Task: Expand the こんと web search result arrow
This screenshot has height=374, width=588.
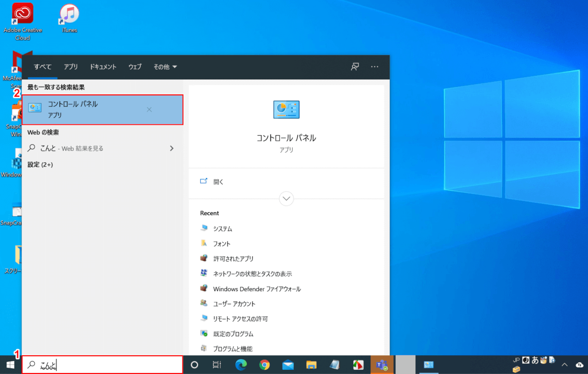Action: (x=172, y=148)
